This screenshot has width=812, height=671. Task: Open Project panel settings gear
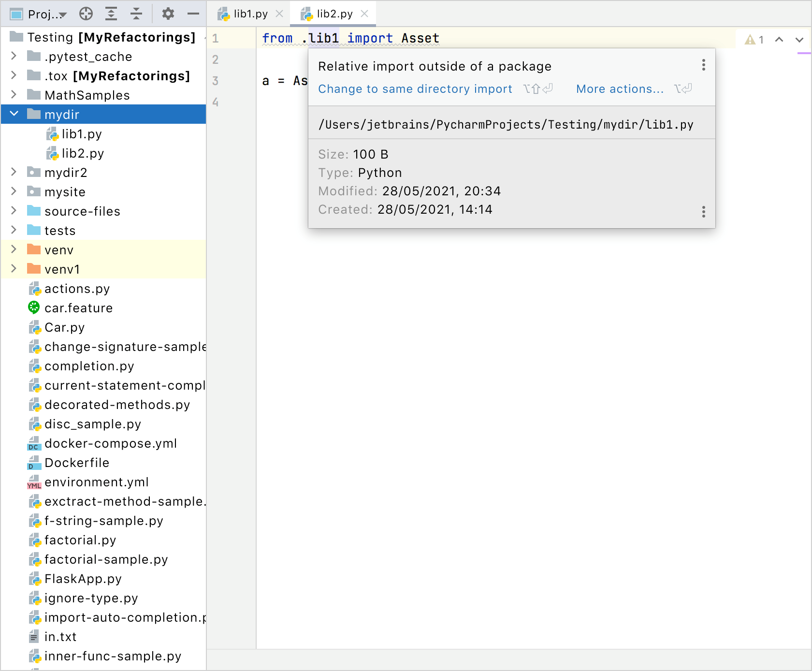click(168, 14)
